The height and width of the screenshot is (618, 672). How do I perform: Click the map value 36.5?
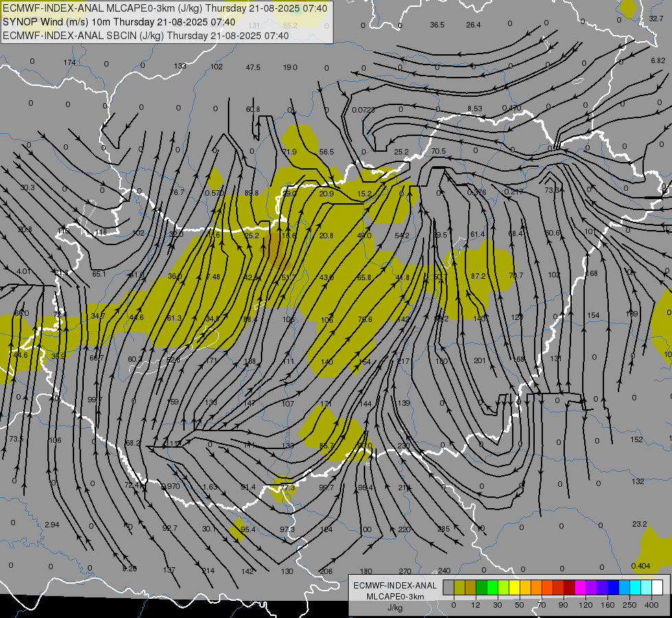437,25
